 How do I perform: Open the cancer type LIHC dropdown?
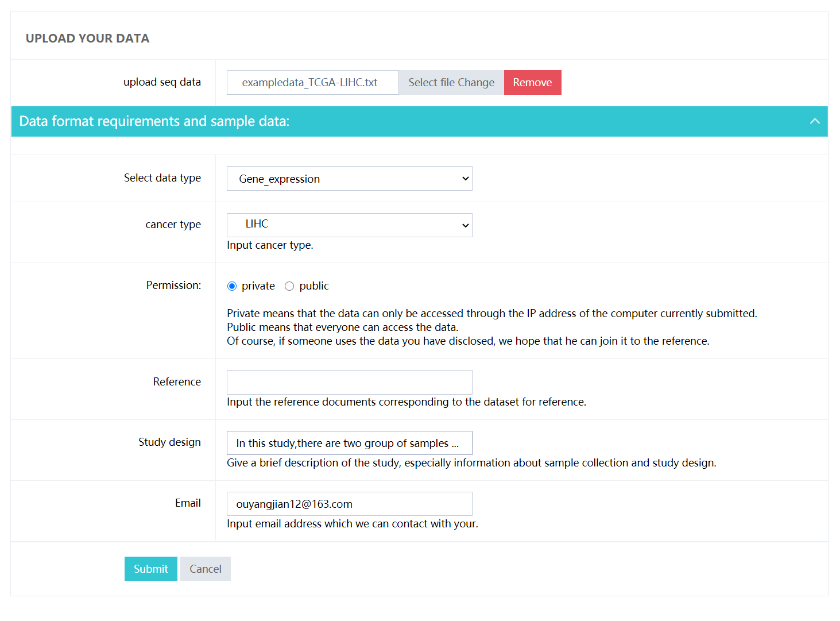(350, 225)
